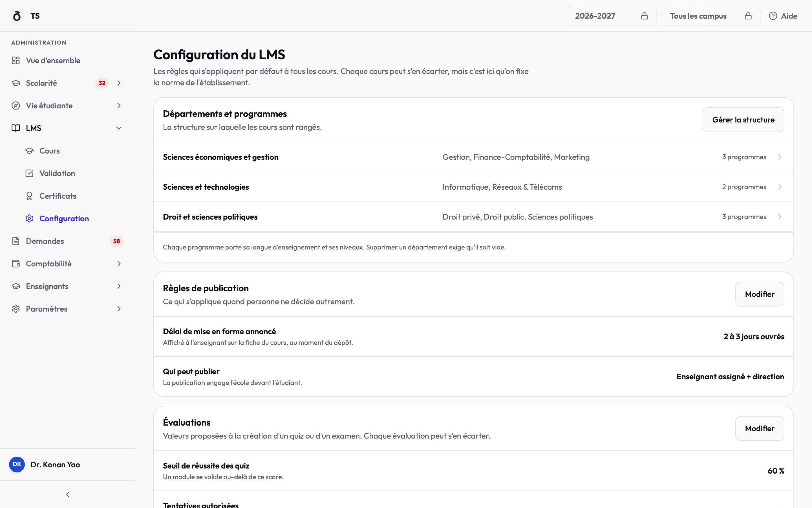
Task: Open Droit et sciences politiques row chevron
Action: (780, 217)
